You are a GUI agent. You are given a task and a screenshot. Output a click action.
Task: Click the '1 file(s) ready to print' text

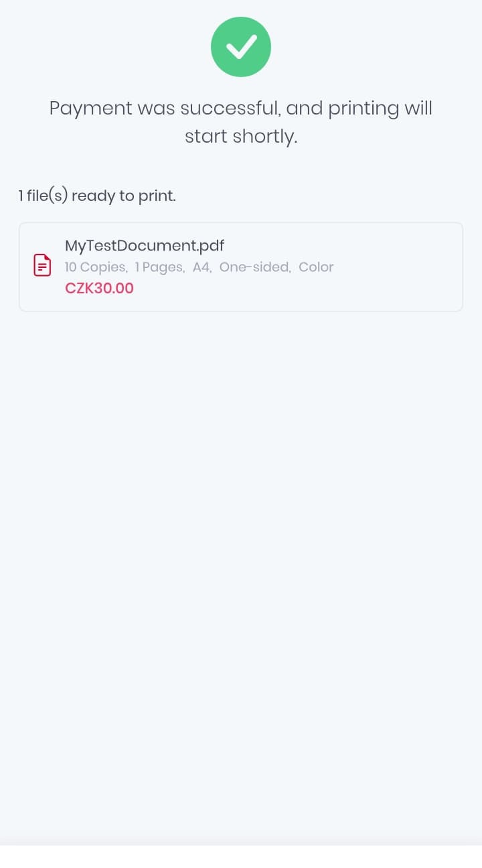(97, 195)
